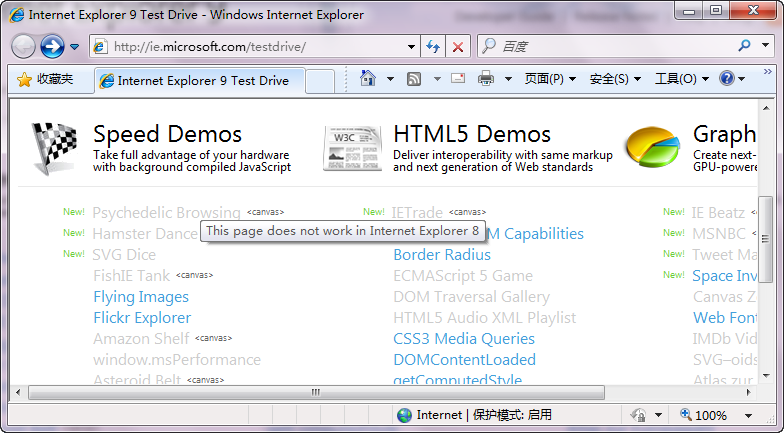
Task: Expand the zoom level dropdown arrow
Action: pyautogui.click(x=748, y=416)
